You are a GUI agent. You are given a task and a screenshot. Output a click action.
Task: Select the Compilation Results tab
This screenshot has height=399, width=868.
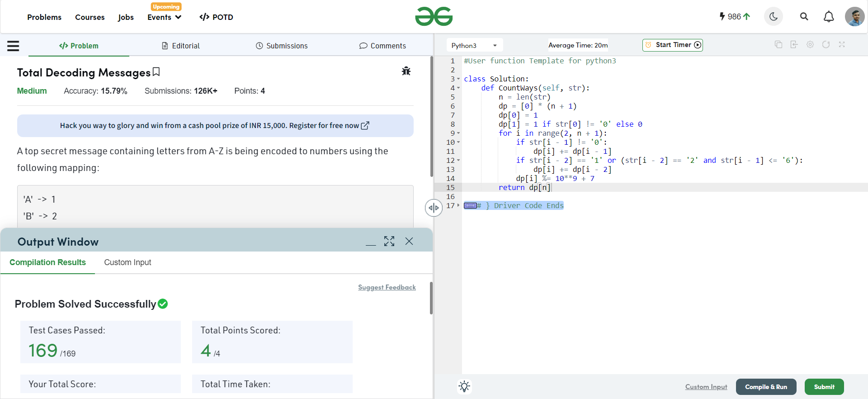click(47, 262)
